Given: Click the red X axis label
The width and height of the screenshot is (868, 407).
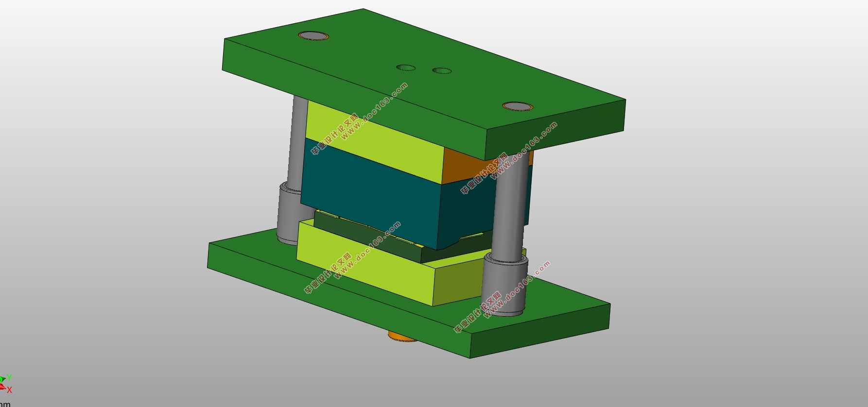Looking at the screenshot, I should (x=9, y=390).
